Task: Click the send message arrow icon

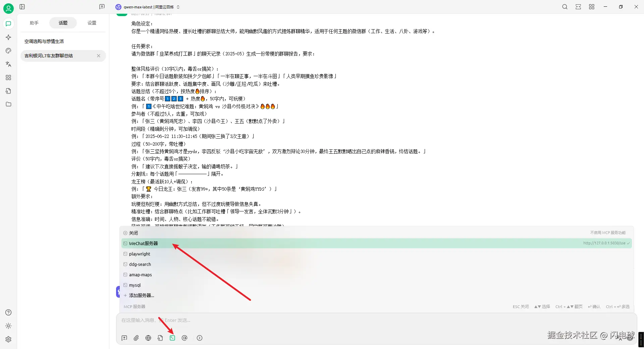Action: tap(200, 338)
